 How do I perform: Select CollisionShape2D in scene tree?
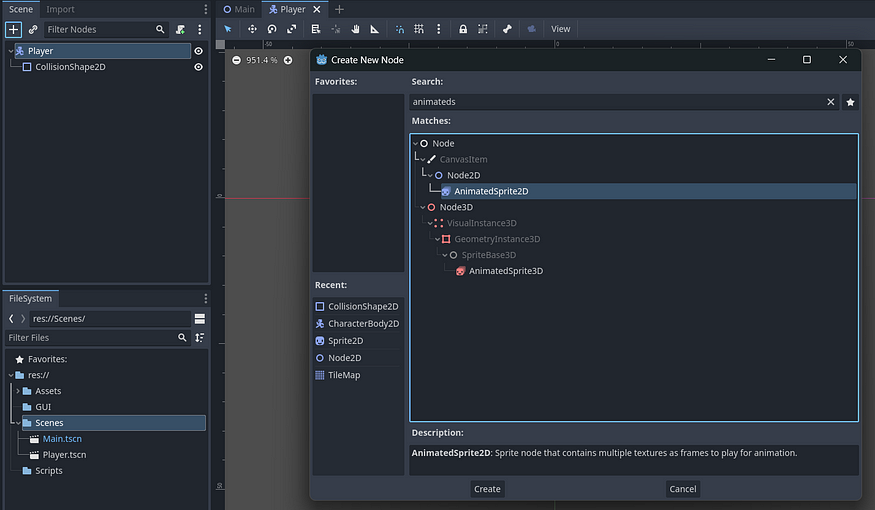coord(70,67)
